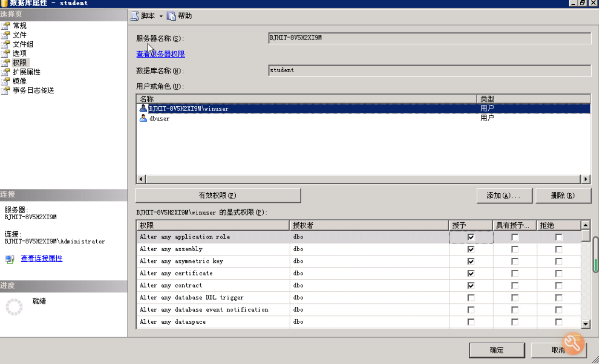Check 具有授予 for Alter any certificate
This screenshot has width=599, height=364.
[515, 274]
